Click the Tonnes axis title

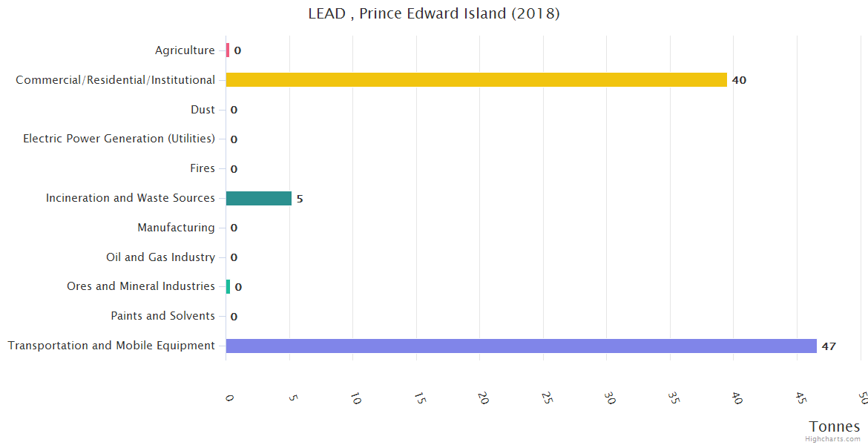pyautogui.click(x=835, y=426)
